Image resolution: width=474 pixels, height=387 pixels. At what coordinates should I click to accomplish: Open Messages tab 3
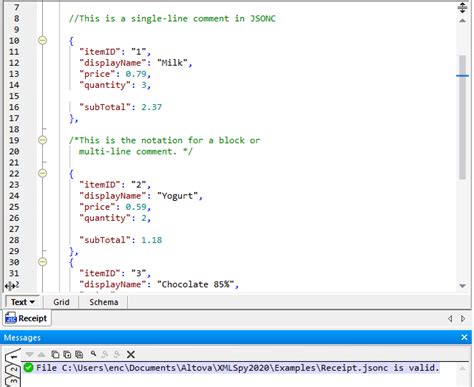pyautogui.click(x=13, y=381)
